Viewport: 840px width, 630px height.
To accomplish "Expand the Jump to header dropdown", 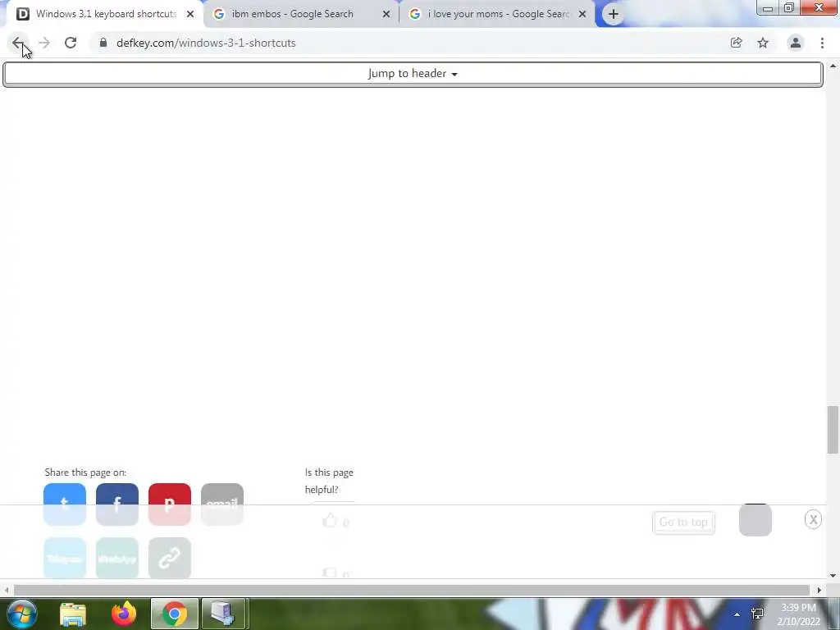I will 413,74.
